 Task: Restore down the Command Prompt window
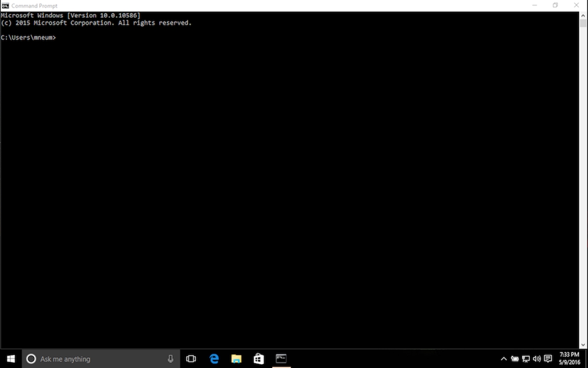pyautogui.click(x=555, y=5)
